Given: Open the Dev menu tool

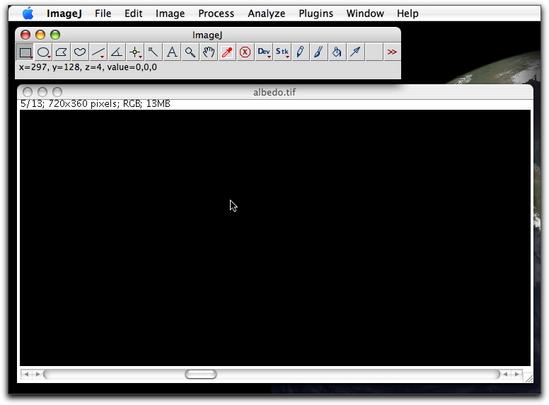Looking at the screenshot, I should 264,53.
